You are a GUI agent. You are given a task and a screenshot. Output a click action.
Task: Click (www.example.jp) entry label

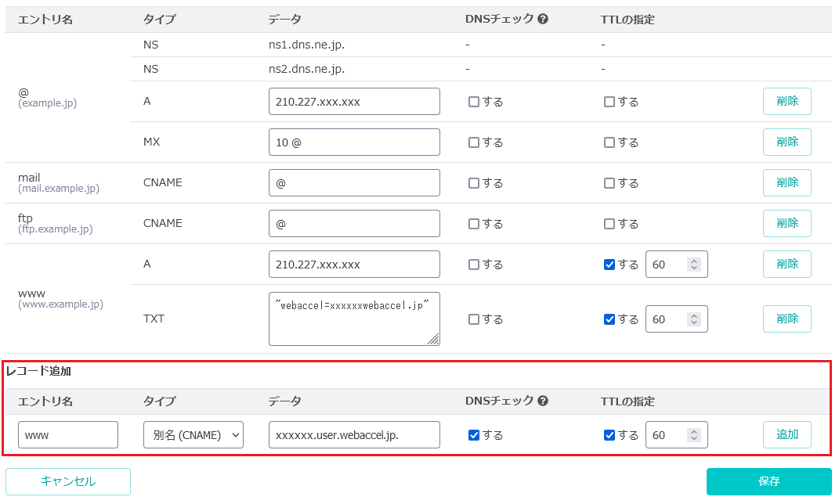[61, 304]
